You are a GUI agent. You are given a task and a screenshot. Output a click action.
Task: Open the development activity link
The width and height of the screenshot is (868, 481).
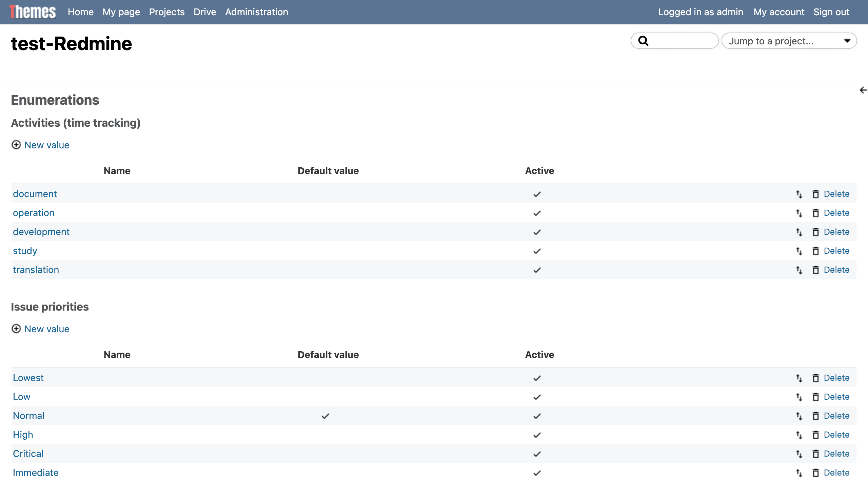41,232
